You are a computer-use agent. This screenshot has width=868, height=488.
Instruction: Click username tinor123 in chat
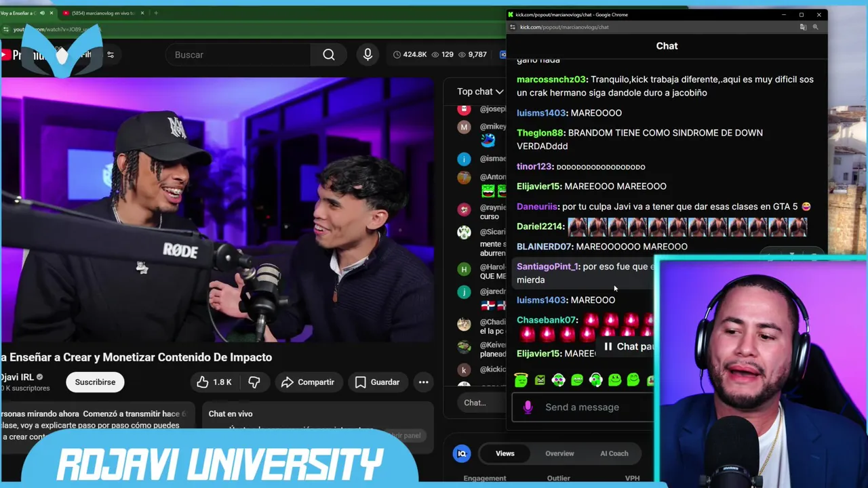tap(534, 166)
